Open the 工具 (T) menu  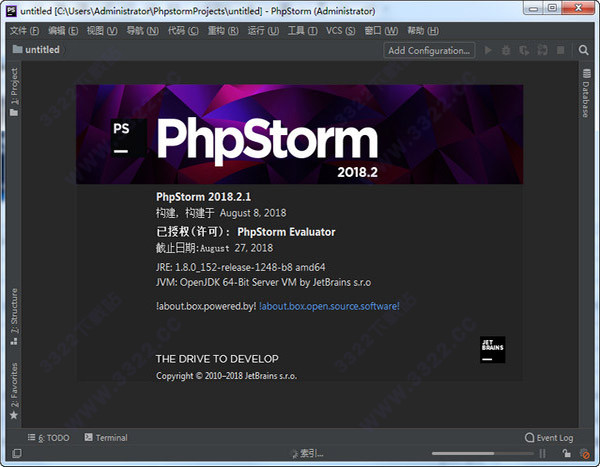tap(302, 31)
